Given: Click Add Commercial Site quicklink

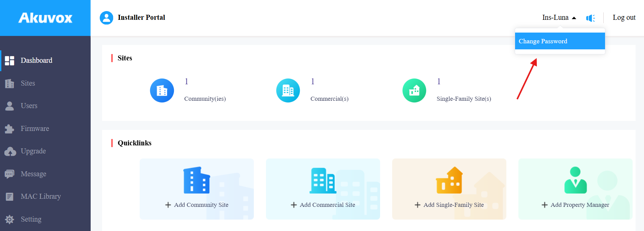Looking at the screenshot, I should coord(323,189).
